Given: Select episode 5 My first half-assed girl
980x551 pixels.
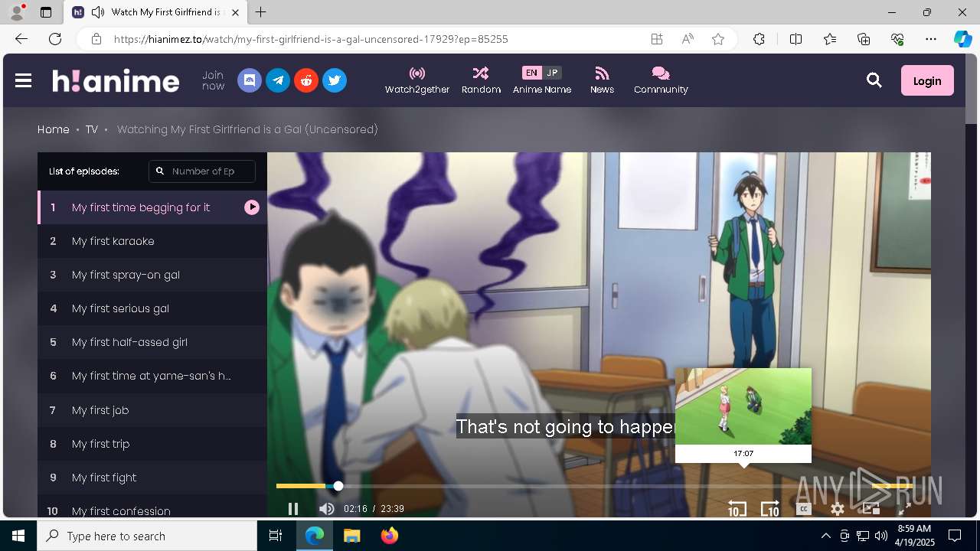Looking at the screenshot, I should [x=152, y=342].
